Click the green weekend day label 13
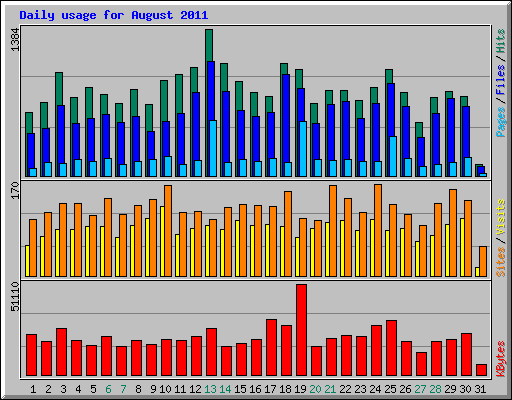512x400 pixels. click(210, 389)
